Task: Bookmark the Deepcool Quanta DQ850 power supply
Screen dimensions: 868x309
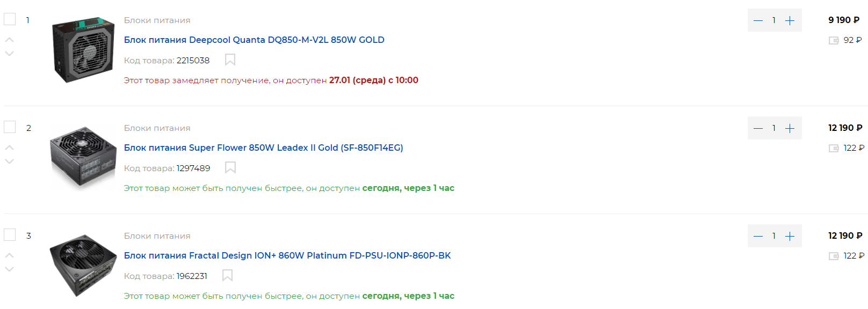Action: click(230, 60)
